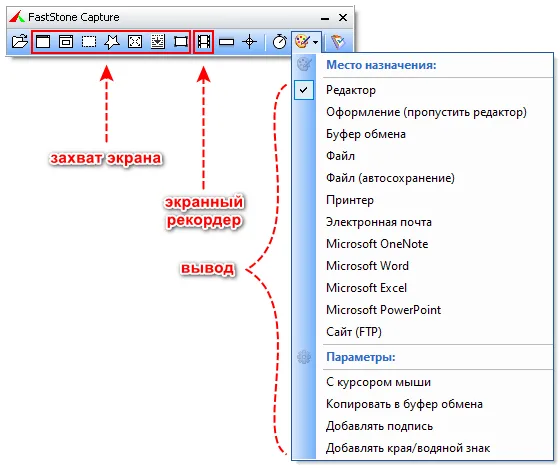560x468 pixels.
Task: Open the settings icon at toolbar end
Action: [x=338, y=42]
